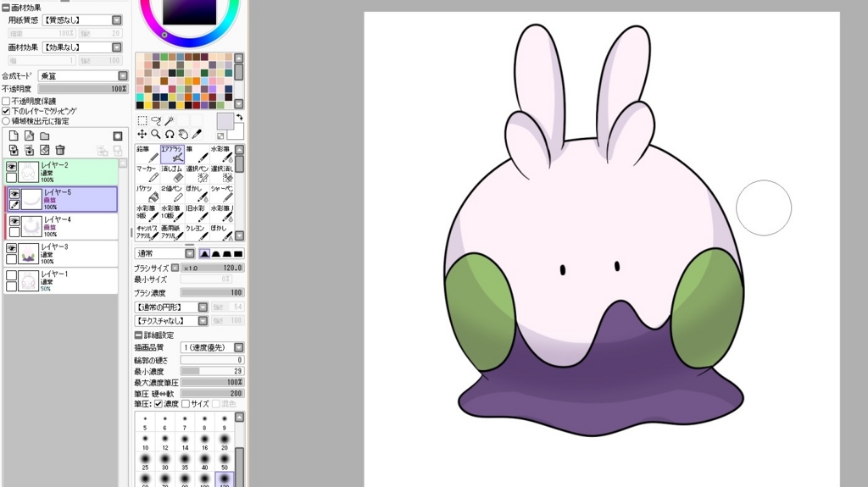Choose the softest brush edge shape
Image resolution: width=868 pixels, height=487 pixels.
(205, 253)
